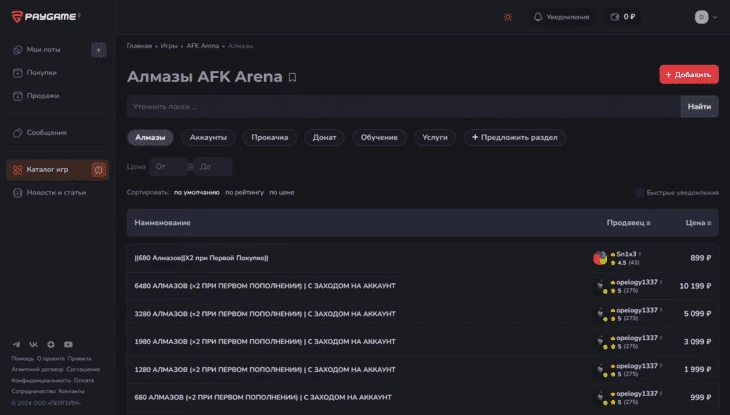Image resolution: width=730 pixels, height=415 pixels.
Task: Expand the profile menu chevron
Action: 715,17
